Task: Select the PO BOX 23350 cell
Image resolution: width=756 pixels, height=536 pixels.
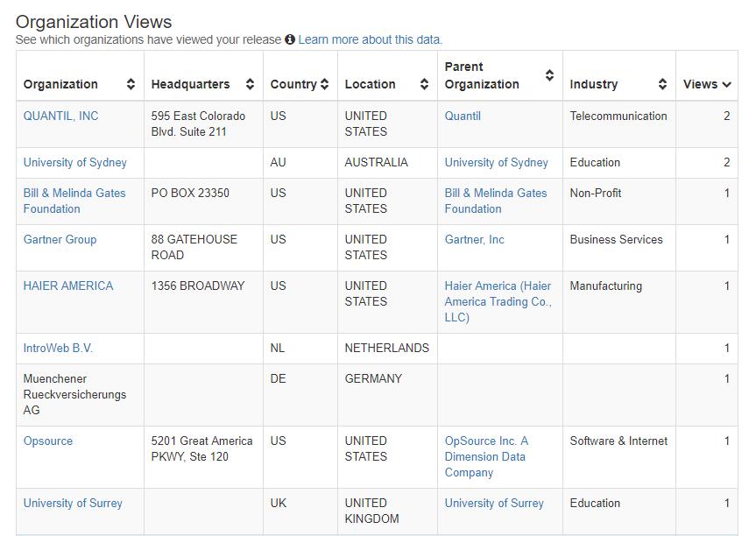Action: 203,201
